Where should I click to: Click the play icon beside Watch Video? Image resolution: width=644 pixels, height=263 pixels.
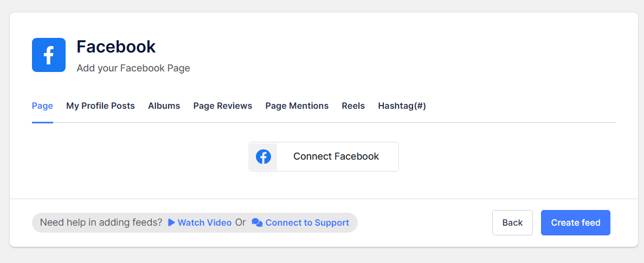pos(172,223)
